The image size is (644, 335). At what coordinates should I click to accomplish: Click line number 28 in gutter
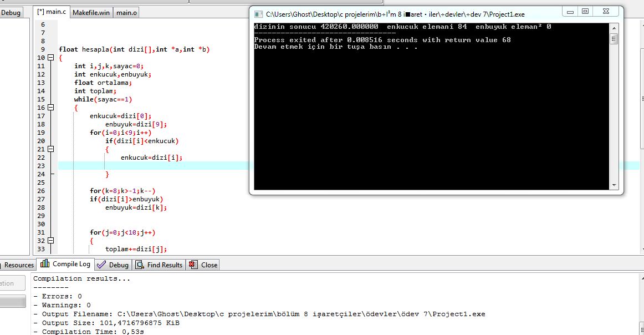pos(41,207)
